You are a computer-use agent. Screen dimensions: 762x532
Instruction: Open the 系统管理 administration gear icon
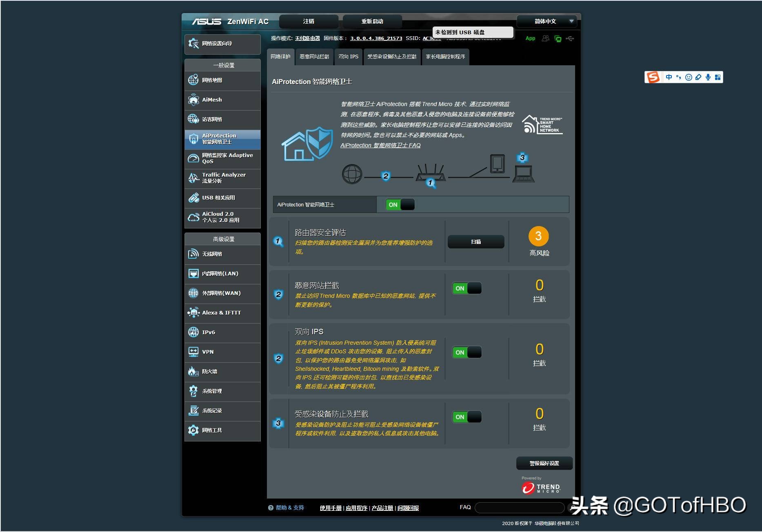click(x=193, y=391)
